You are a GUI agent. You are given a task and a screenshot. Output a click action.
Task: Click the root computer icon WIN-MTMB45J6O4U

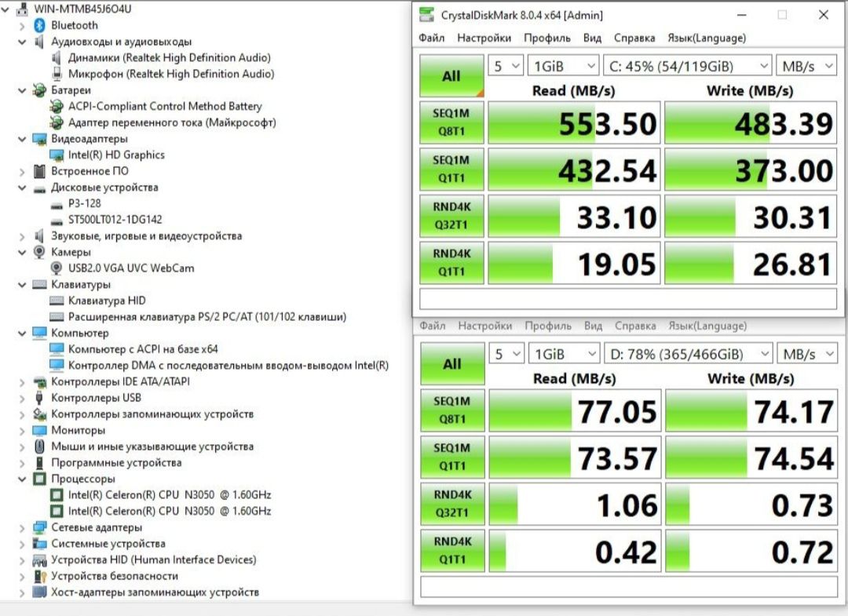[23, 9]
